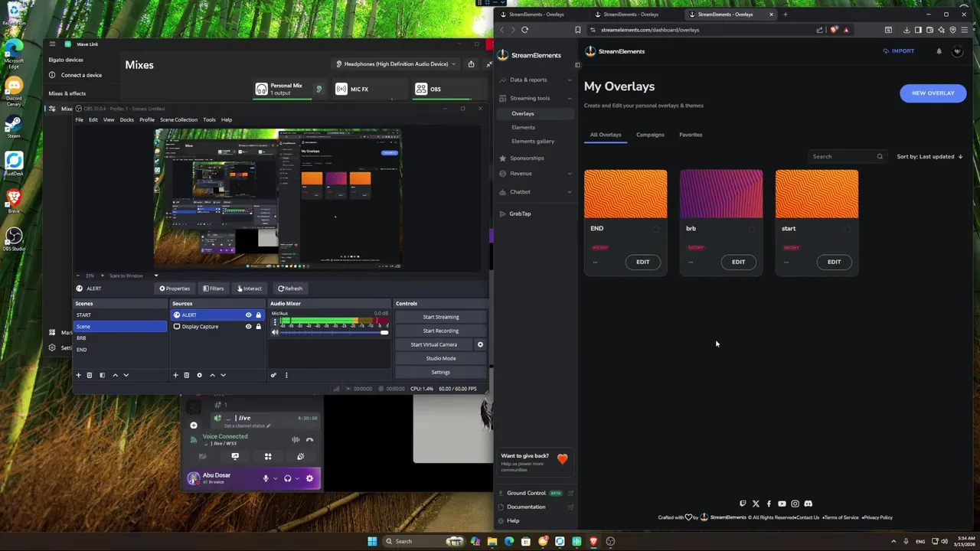980x551 pixels.
Task: Favorite the start overlay star
Action: [x=848, y=229]
